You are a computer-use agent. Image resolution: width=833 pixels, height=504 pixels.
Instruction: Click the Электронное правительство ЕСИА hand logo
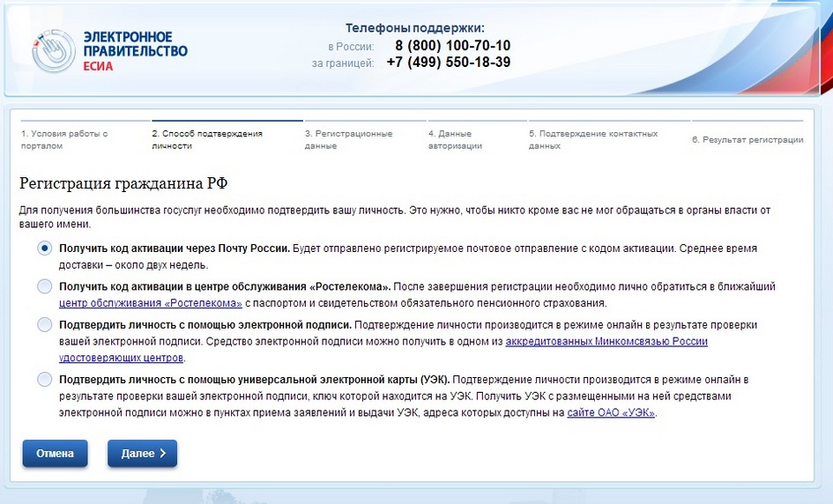pos(54,51)
